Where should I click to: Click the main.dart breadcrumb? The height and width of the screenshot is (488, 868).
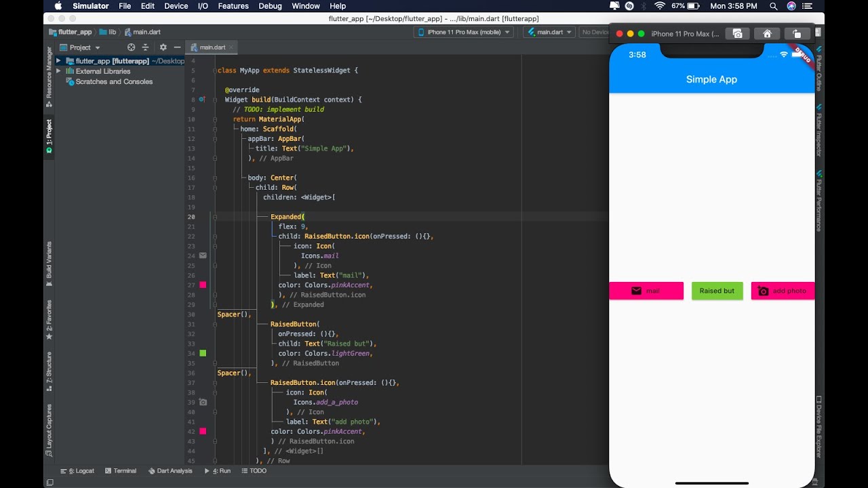142,32
